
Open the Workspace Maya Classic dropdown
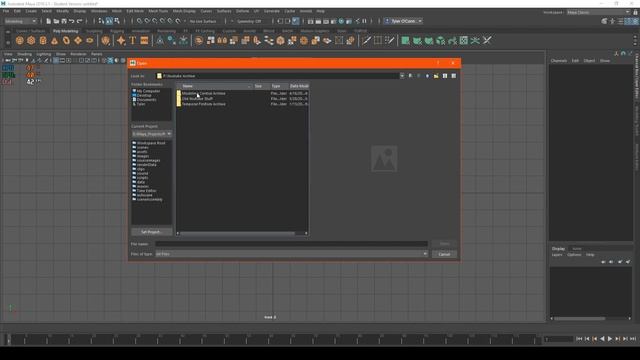pyautogui.click(x=598, y=12)
